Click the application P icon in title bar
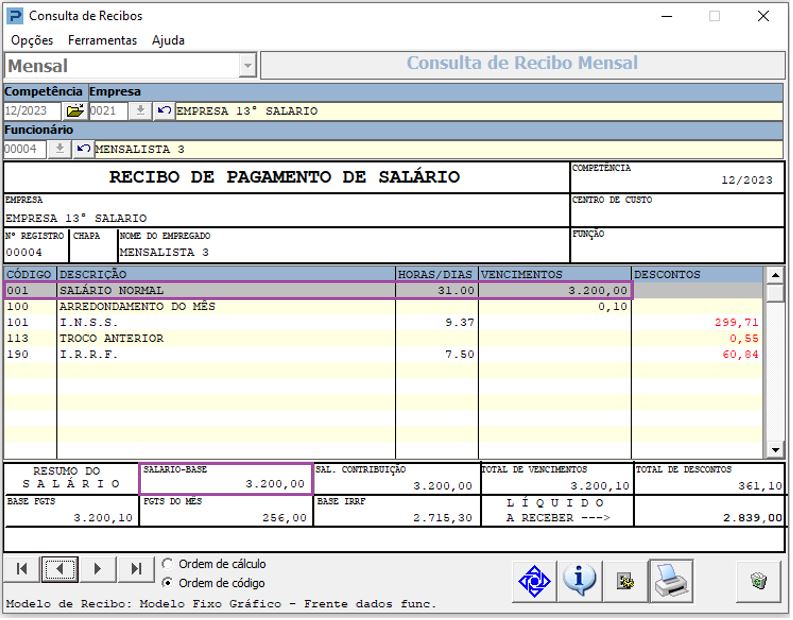This screenshot has height=620, width=793. pyautogui.click(x=15, y=16)
